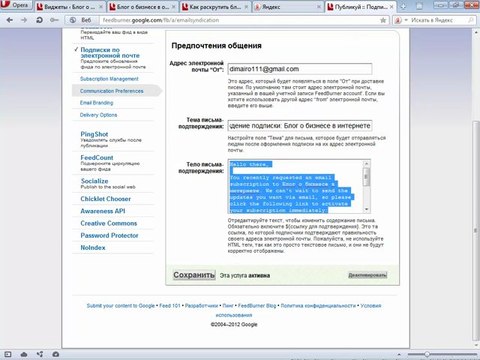The width and height of the screenshot is (480, 360).
Task: Click the Сохранить button
Action: click(x=194, y=275)
